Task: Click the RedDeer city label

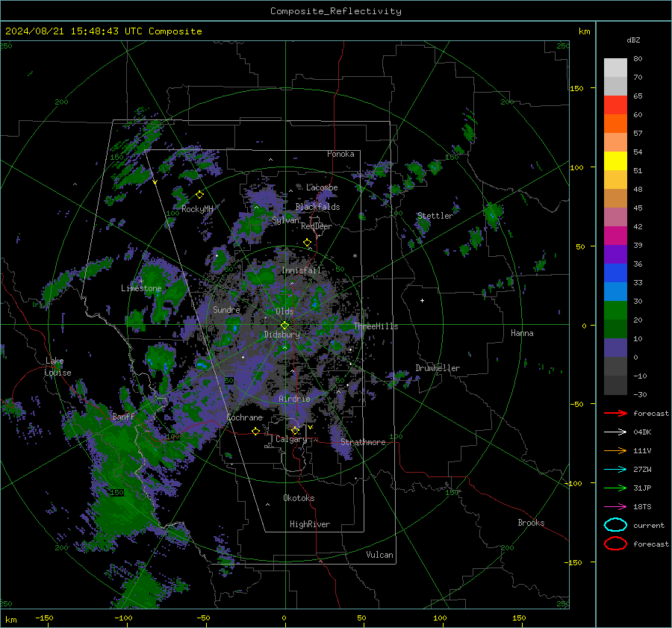Action: point(317,226)
